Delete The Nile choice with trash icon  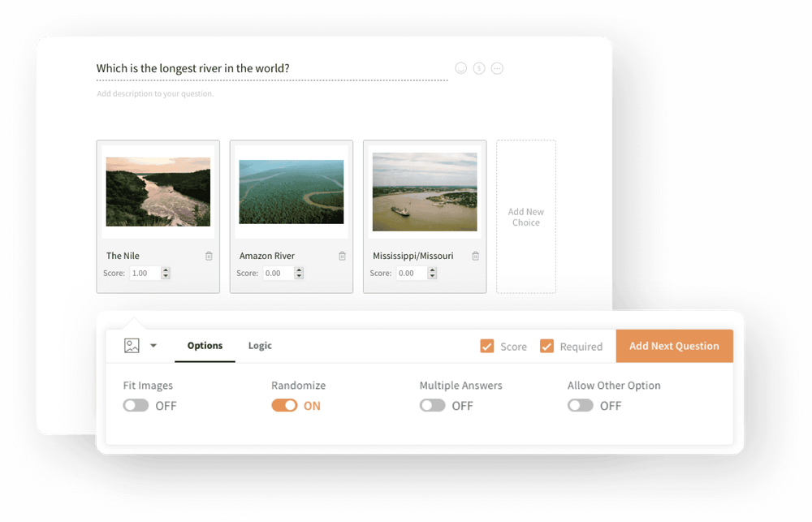[209, 256]
